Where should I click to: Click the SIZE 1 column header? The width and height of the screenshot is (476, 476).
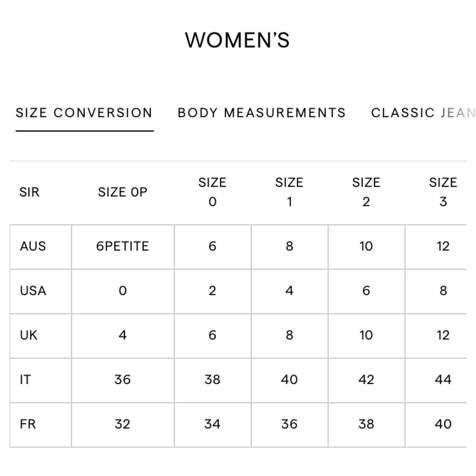[x=289, y=192]
